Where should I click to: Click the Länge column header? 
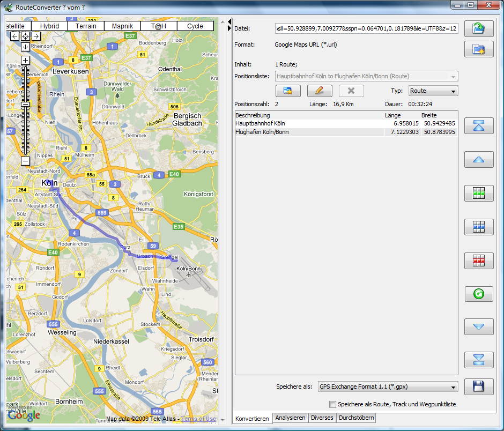402,115
